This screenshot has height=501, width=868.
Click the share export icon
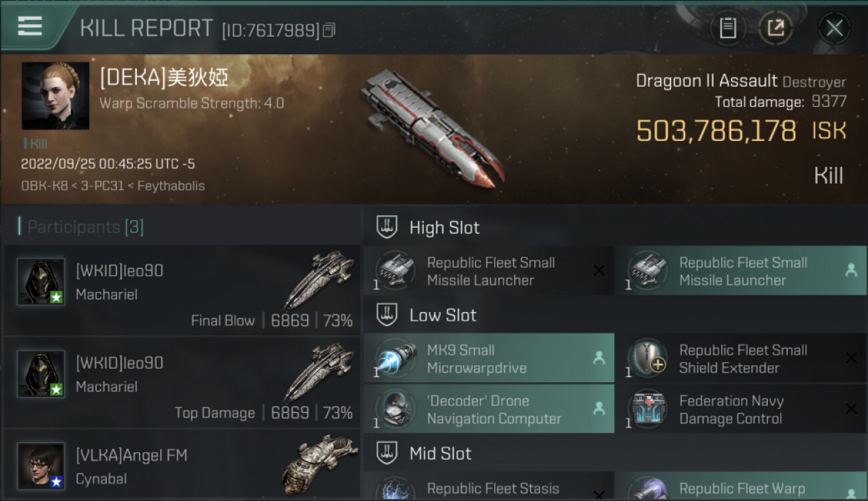tap(775, 28)
